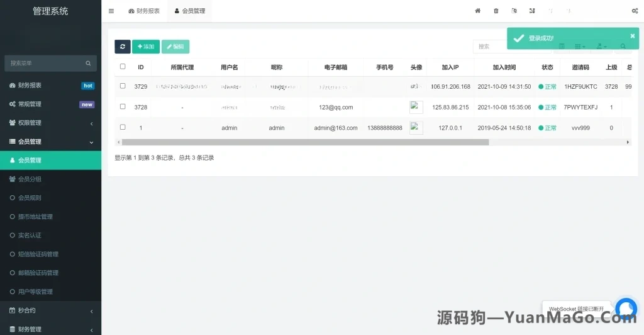Click the 所属代理 column header
This screenshot has width=644, height=335.
click(x=182, y=67)
